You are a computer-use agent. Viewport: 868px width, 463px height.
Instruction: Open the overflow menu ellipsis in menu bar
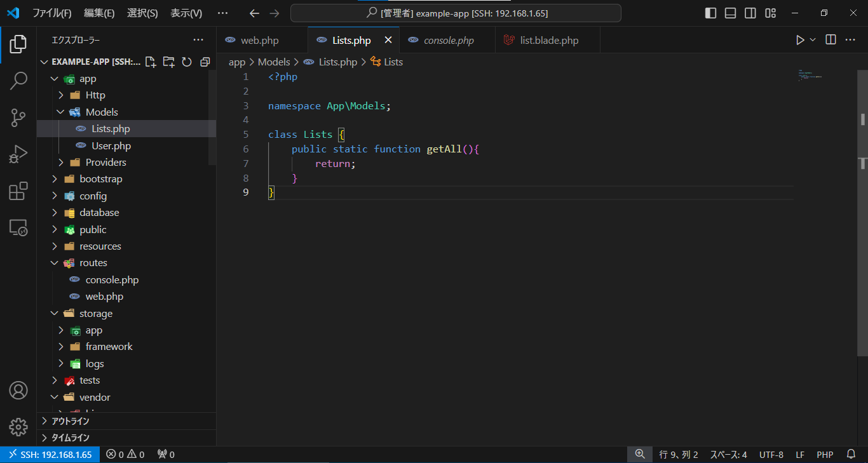(222, 13)
